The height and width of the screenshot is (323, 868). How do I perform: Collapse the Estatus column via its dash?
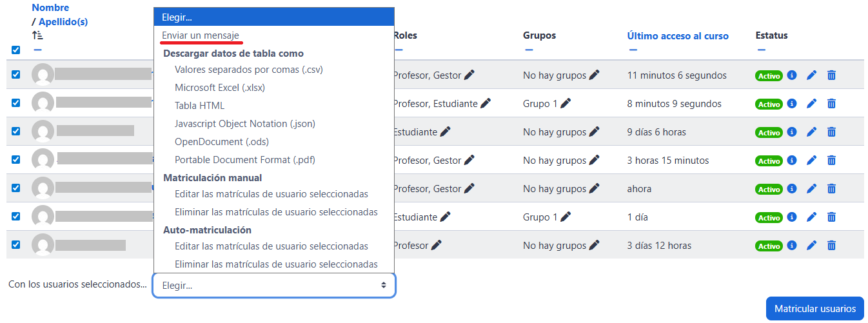pos(761,50)
